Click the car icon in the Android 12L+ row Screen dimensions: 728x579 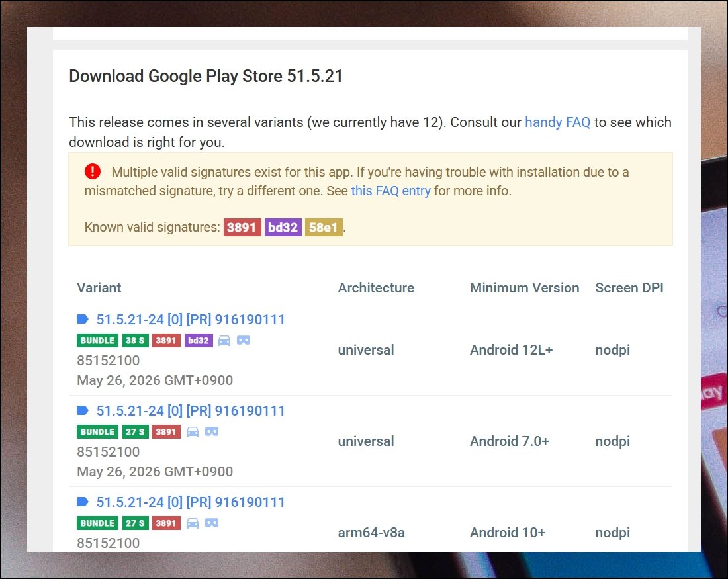tap(224, 341)
